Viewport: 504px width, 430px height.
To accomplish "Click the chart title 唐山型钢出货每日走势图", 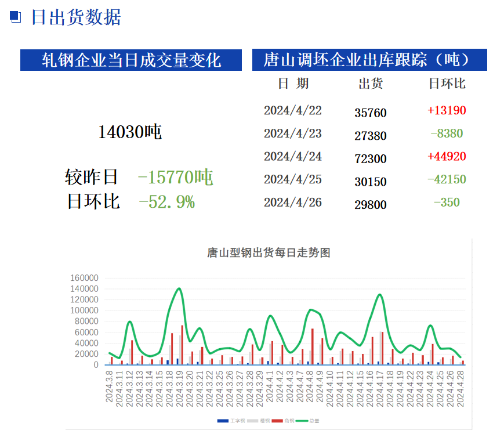I will (x=269, y=253).
